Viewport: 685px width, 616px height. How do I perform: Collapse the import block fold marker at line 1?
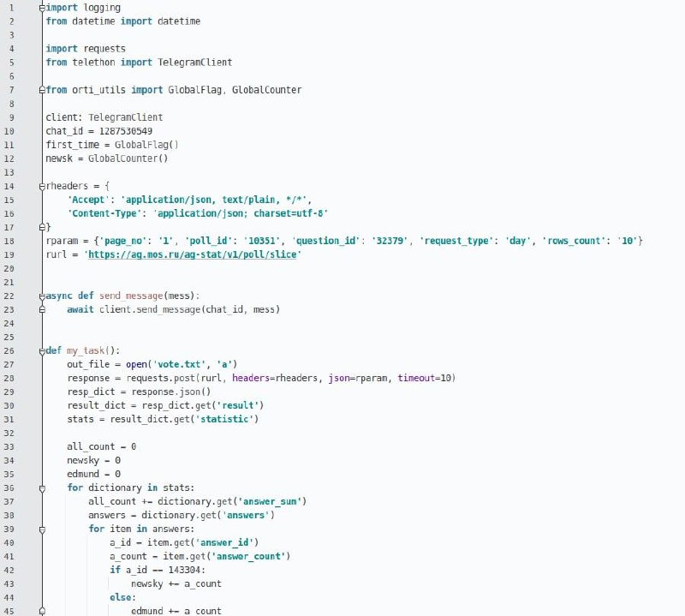(x=42, y=8)
